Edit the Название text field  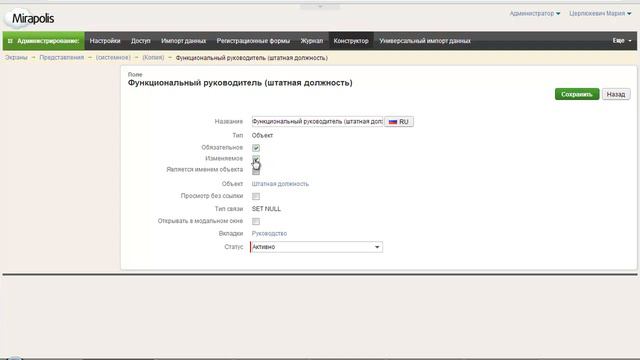click(x=317, y=122)
